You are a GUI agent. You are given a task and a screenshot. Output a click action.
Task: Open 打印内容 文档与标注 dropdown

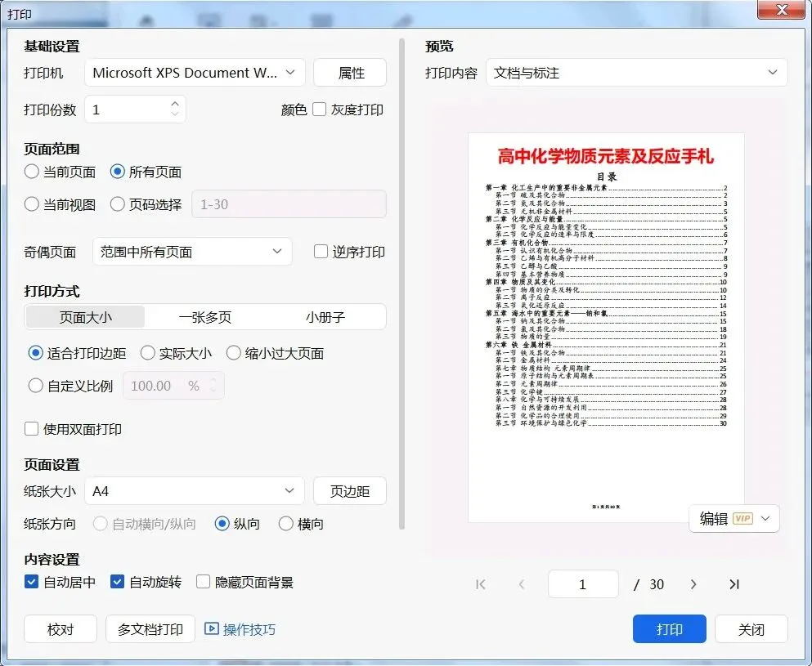point(636,73)
